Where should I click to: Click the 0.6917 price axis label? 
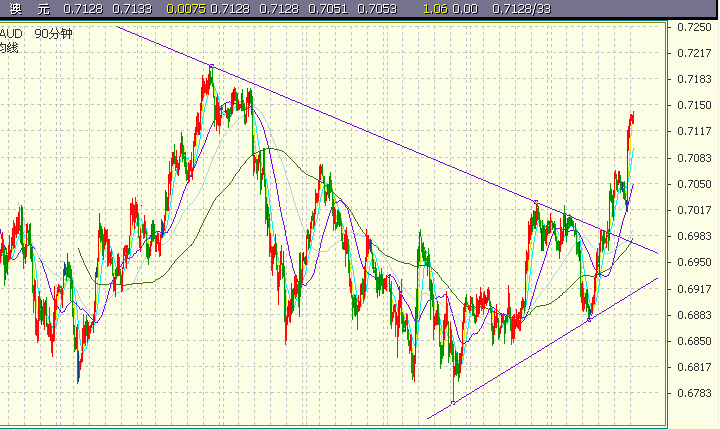tap(694, 289)
